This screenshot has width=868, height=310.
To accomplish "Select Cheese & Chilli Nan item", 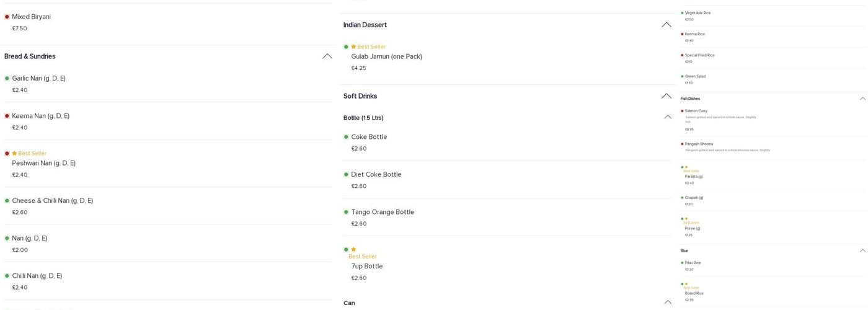I will 53,201.
